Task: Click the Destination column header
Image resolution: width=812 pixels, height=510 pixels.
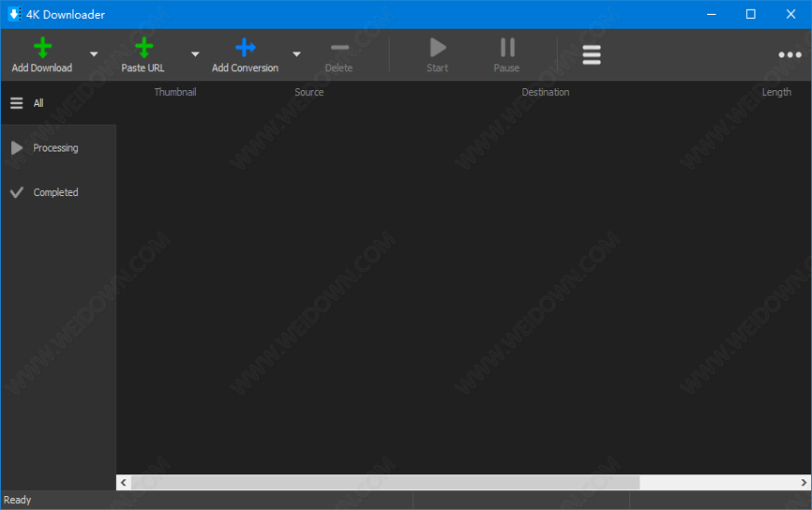Action: (x=546, y=92)
